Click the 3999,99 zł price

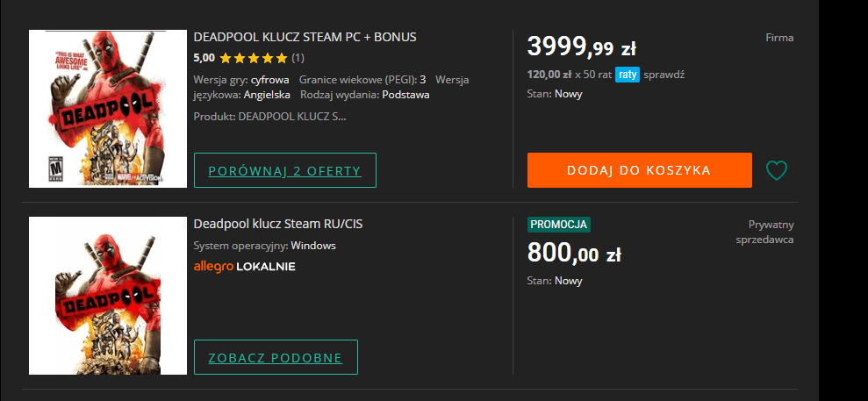[x=582, y=45]
